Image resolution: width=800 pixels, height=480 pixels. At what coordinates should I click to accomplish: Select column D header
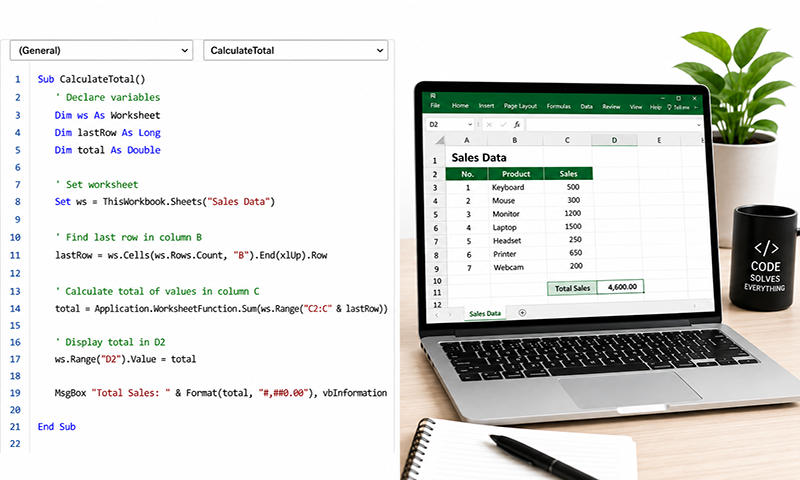click(614, 140)
